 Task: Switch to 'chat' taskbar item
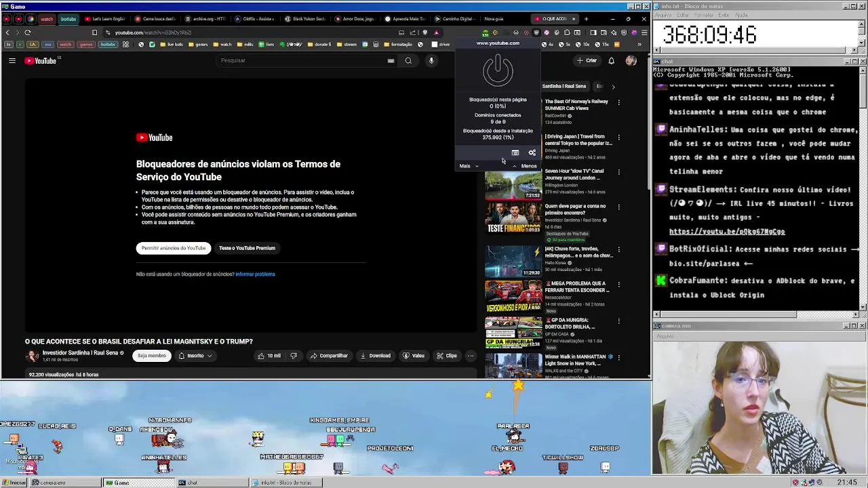tap(212, 483)
